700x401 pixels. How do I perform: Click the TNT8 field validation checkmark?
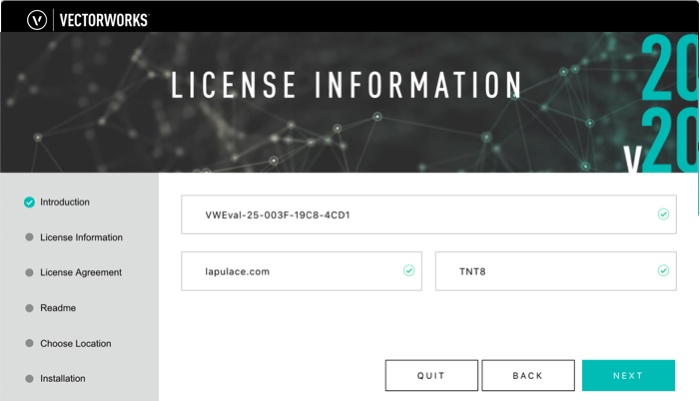(663, 270)
